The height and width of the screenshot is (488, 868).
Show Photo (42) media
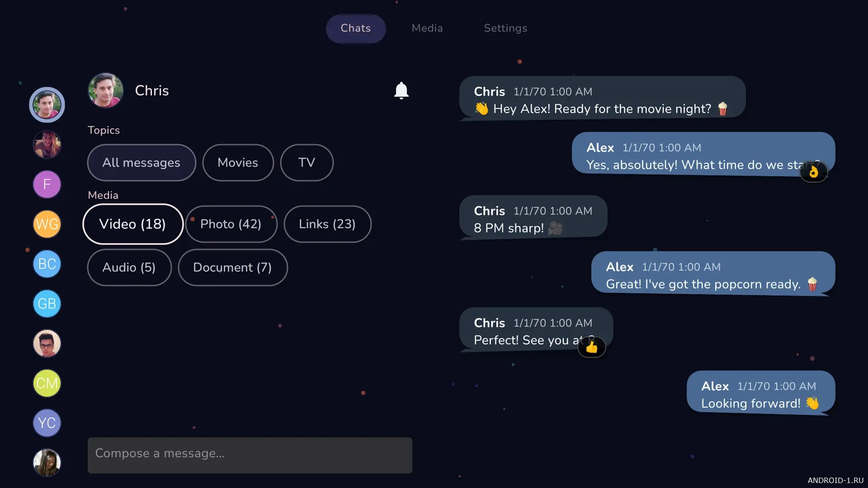(x=231, y=224)
